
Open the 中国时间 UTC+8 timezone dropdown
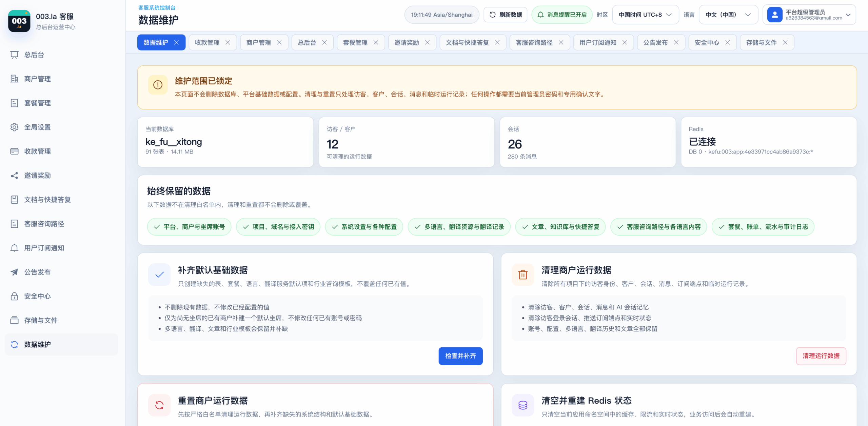pos(645,15)
